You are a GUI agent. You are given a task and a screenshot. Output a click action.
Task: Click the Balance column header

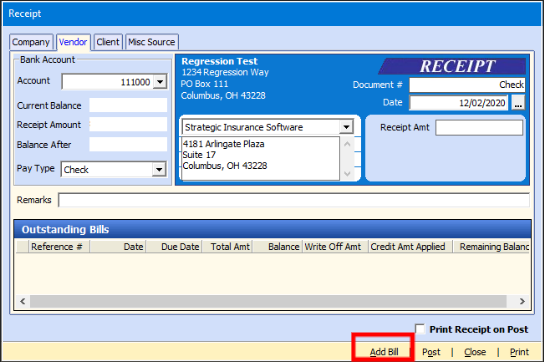(x=278, y=247)
